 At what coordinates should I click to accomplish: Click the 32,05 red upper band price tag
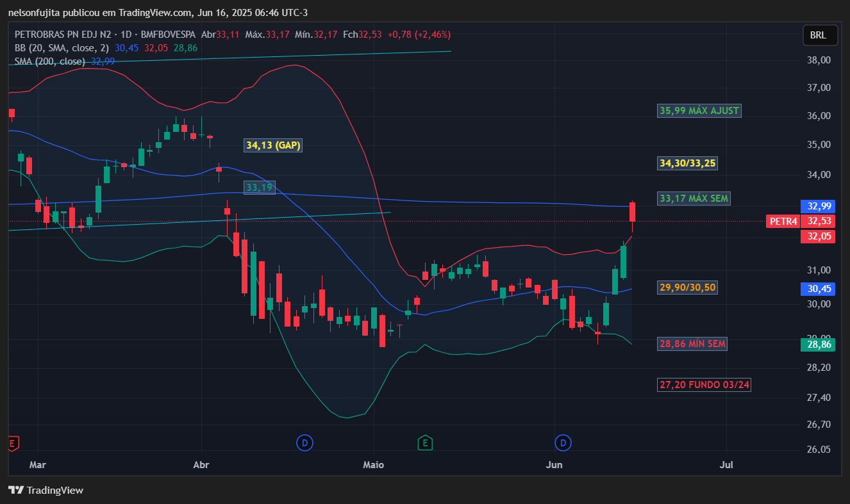pos(819,236)
